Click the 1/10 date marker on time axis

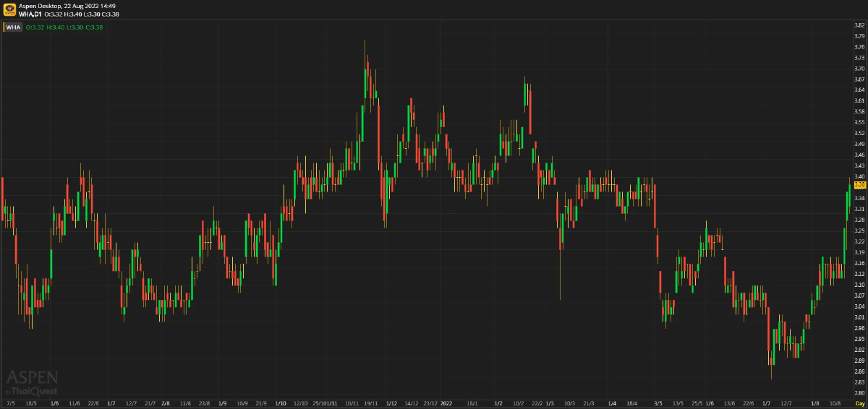[x=281, y=402]
